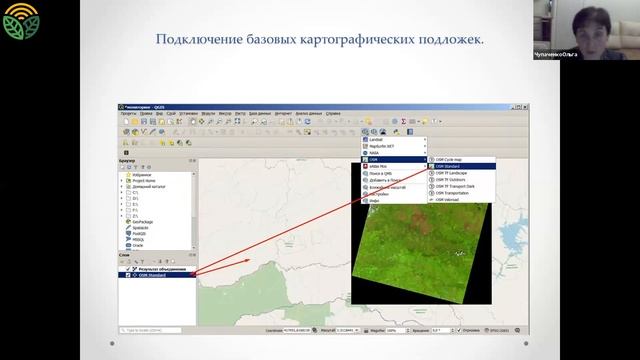Viewport: 640px width, 360px height.
Task: Open the Справка menu
Action: pos(333,113)
